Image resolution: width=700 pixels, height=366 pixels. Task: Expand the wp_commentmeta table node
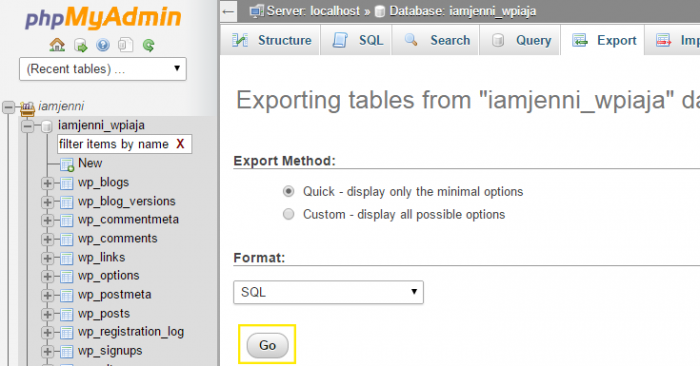47,220
